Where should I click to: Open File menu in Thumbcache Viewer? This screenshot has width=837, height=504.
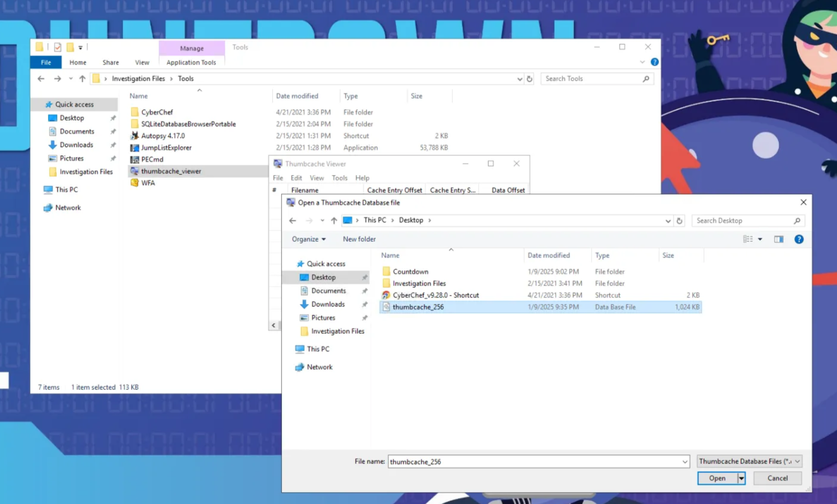[278, 178]
